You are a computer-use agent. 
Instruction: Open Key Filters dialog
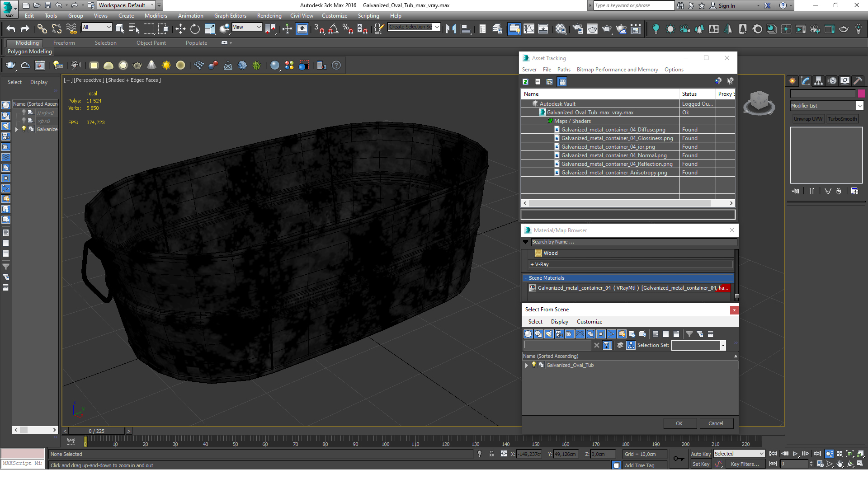(745, 464)
